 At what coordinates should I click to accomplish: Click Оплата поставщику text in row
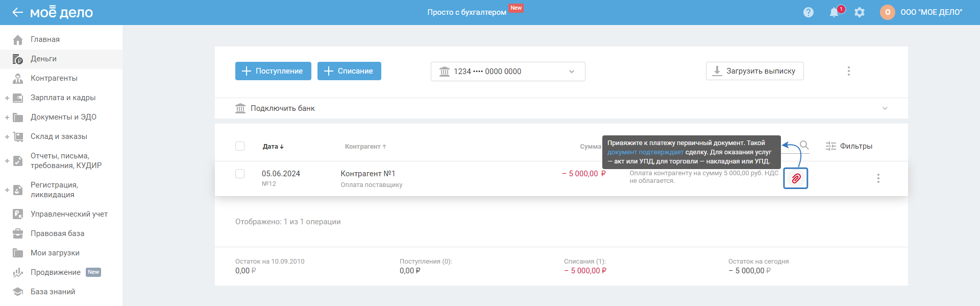coord(372,185)
